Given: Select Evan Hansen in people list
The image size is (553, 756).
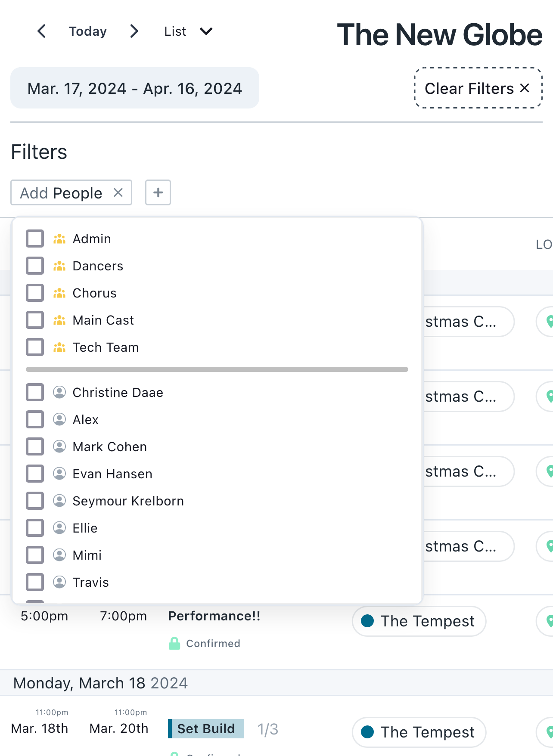Looking at the screenshot, I should (112, 474).
